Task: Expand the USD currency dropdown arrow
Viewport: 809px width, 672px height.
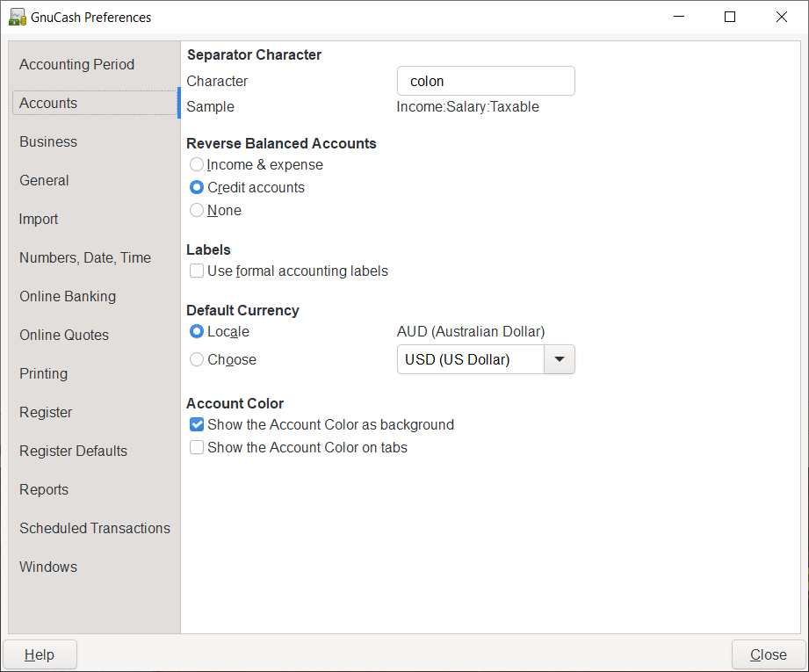Action: coord(560,359)
